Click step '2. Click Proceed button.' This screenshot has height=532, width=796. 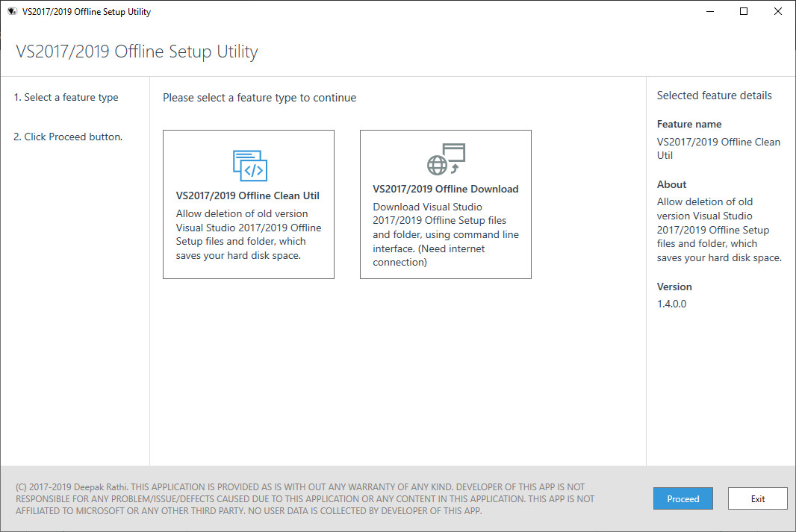68,137
